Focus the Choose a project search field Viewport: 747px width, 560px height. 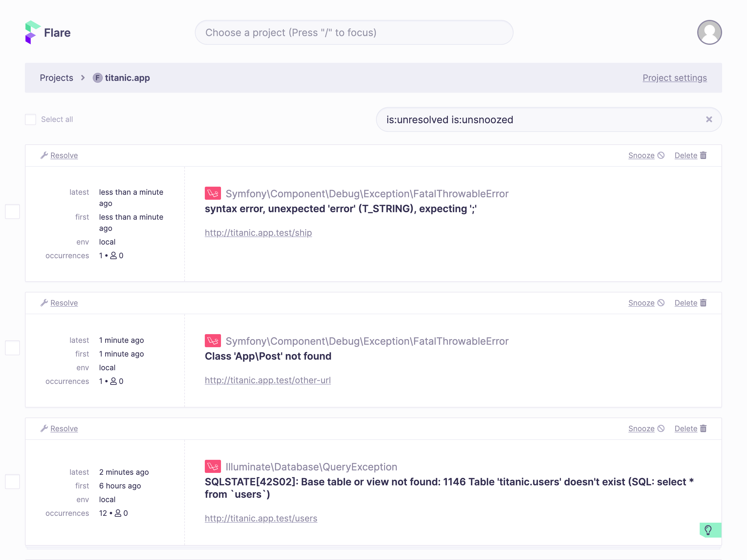pos(354,32)
